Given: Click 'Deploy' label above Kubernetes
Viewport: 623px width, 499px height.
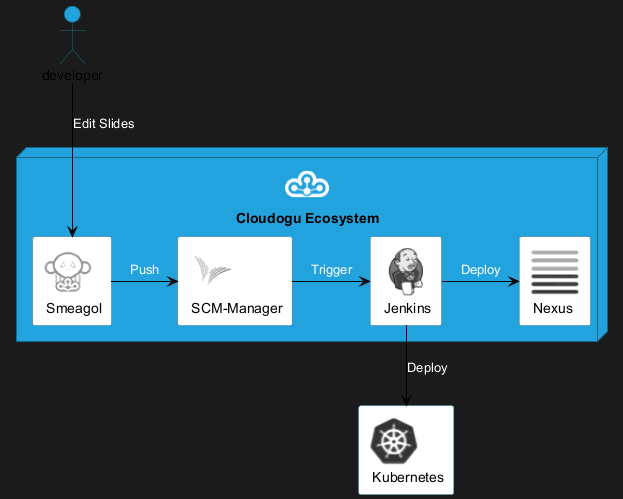Looking at the screenshot, I should click(427, 367).
